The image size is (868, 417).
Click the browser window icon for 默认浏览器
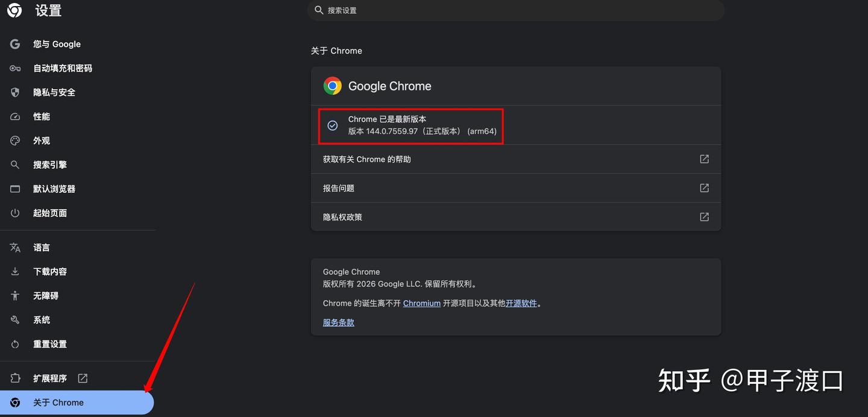pyautogui.click(x=15, y=189)
